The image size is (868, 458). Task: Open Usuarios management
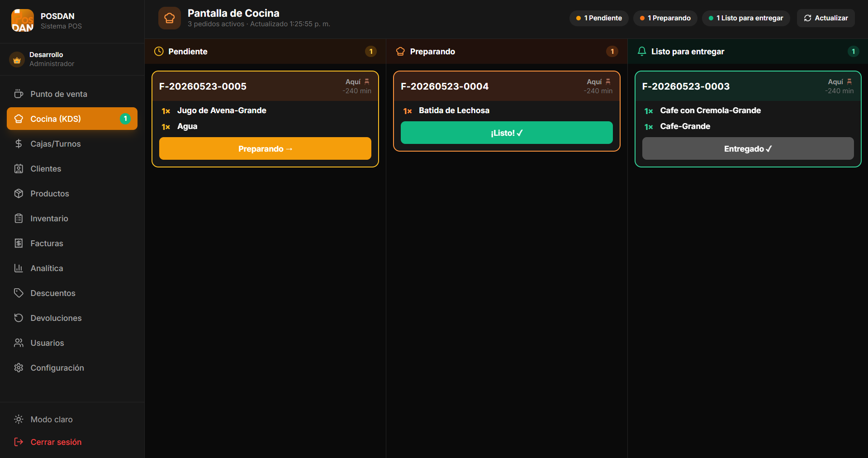pos(72,343)
